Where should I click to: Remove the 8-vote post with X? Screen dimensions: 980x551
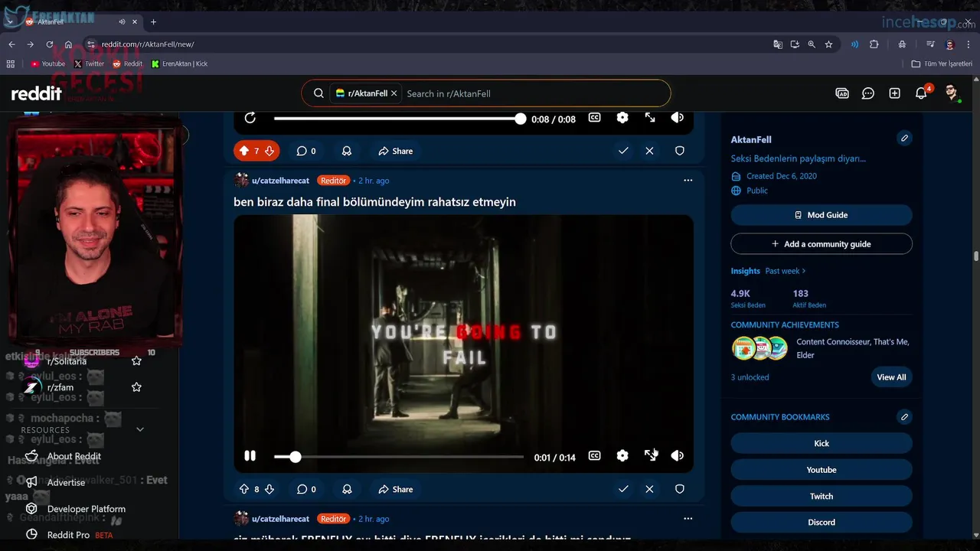pyautogui.click(x=649, y=489)
